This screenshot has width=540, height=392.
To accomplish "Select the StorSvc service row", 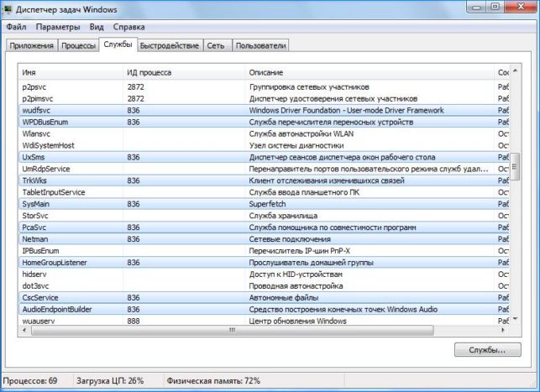I will 264,216.
